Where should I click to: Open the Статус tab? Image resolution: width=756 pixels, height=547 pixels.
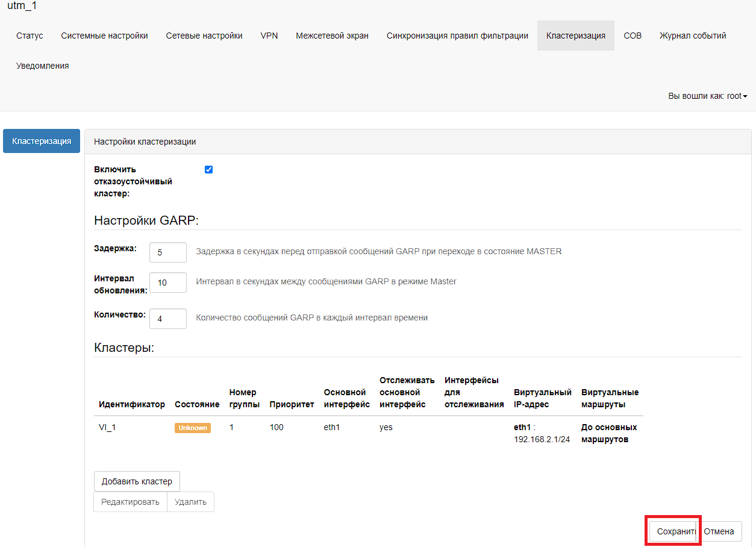(x=30, y=36)
